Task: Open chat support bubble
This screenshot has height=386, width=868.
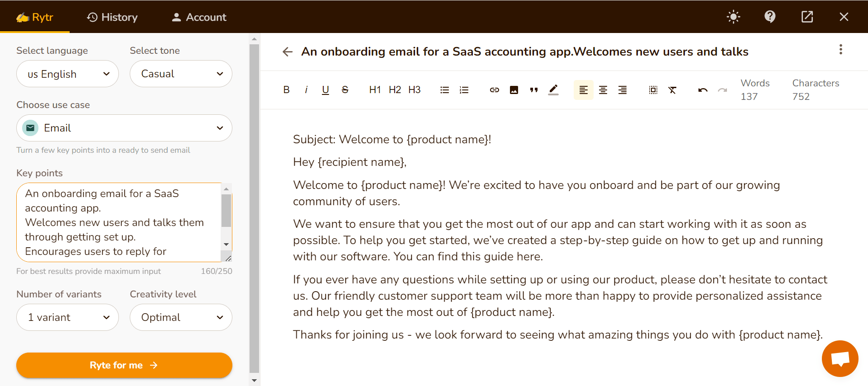Action: (840, 358)
